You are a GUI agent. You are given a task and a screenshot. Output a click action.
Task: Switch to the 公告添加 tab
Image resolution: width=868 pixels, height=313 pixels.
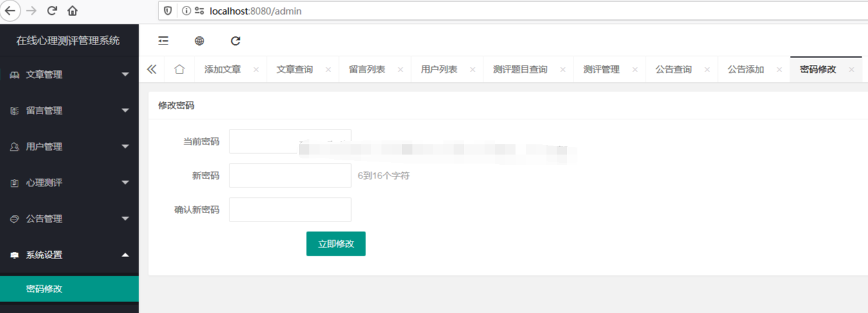coord(746,70)
